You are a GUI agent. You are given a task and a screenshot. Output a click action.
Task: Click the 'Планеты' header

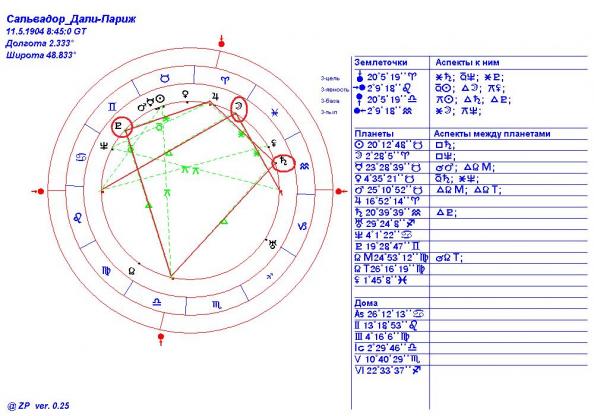coord(374,134)
